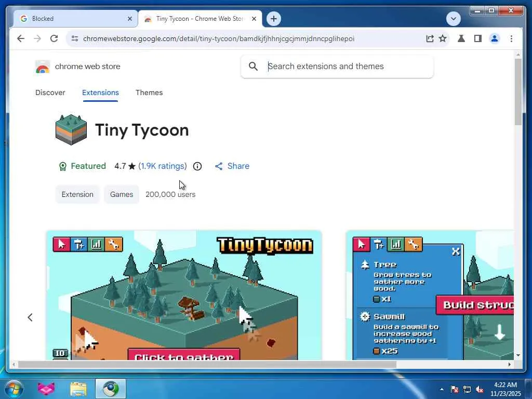This screenshot has height=399, width=532.
Task: Show hidden tray icons arrow
Action: (442, 389)
